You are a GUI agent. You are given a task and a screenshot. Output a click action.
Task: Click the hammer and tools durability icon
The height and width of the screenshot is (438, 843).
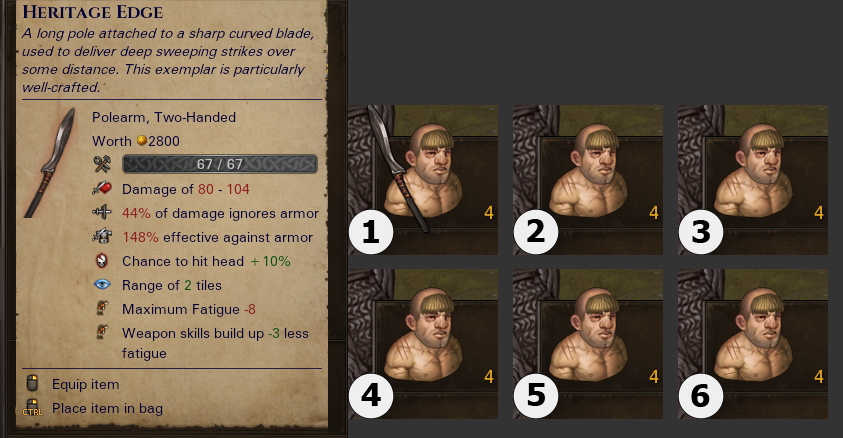[102, 164]
